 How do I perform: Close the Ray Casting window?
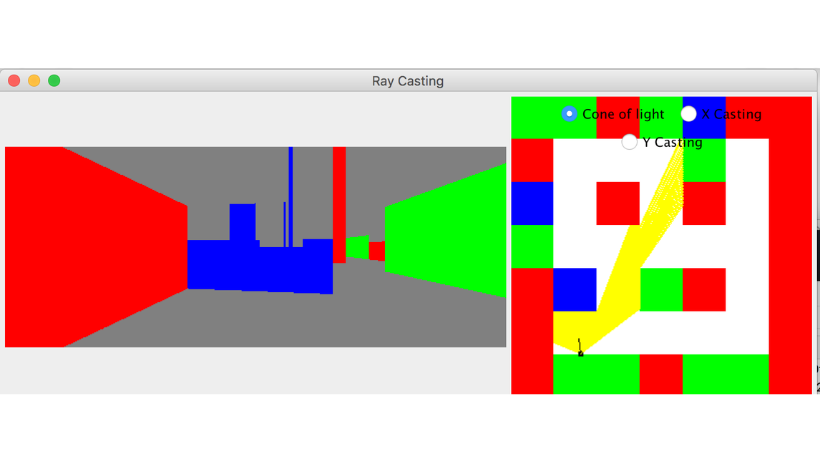click(14, 81)
